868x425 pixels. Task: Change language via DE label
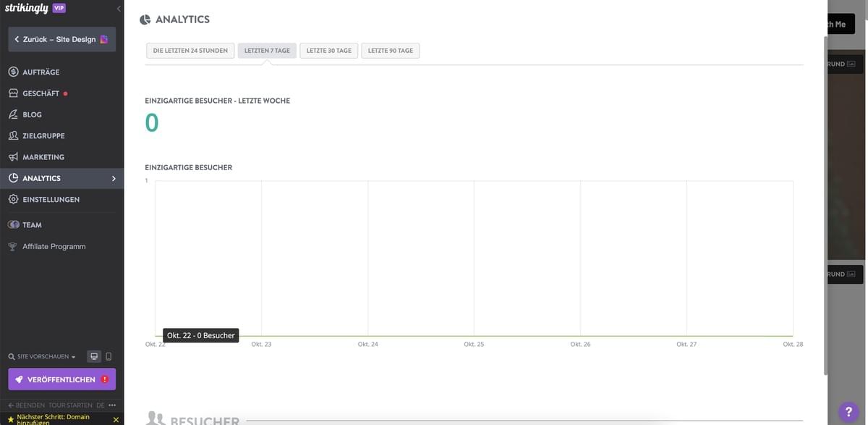[x=101, y=405]
